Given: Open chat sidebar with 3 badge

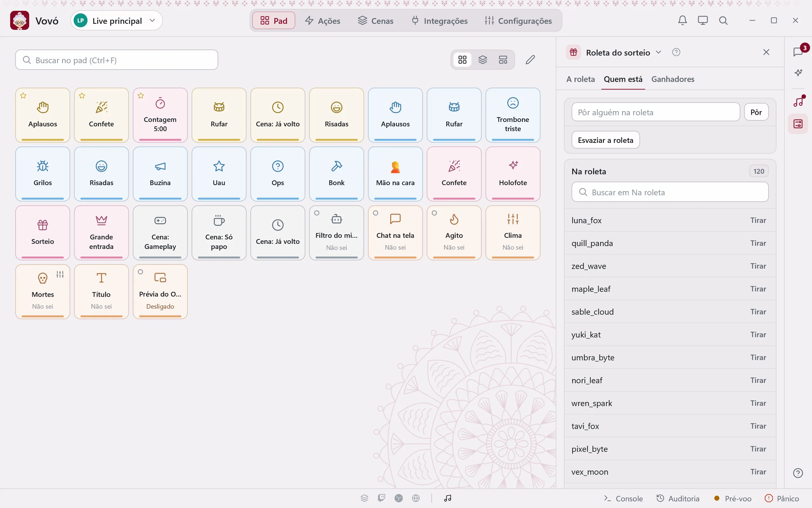Looking at the screenshot, I should coord(798,52).
